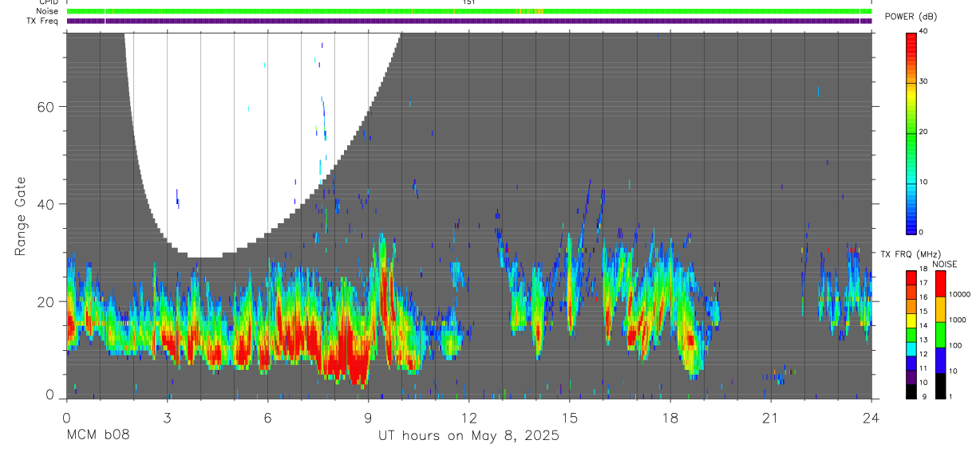This screenshot has width=980, height=452.
Task: Click the 18 label on TX FRQ scale
Action: 923,269
